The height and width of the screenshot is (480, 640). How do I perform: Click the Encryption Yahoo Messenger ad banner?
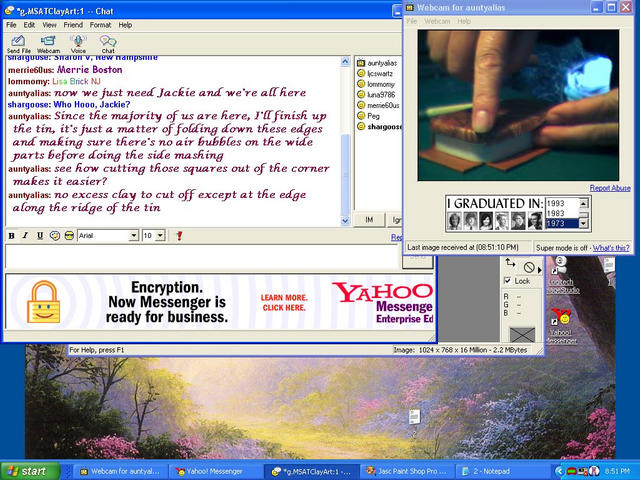[x=220, y=302]
